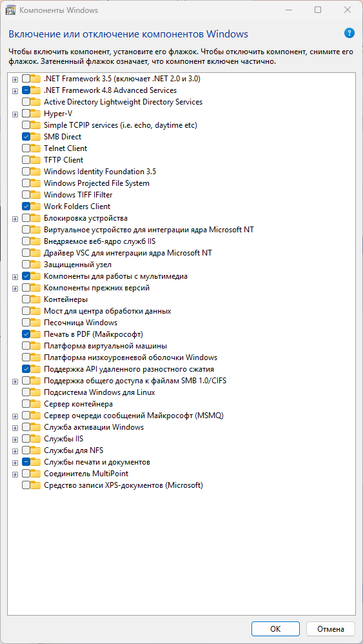Image resolution: width=363 pixels, height=644 pixels.
Task: Click the blue help question mark icon
Action: [349, 34]
